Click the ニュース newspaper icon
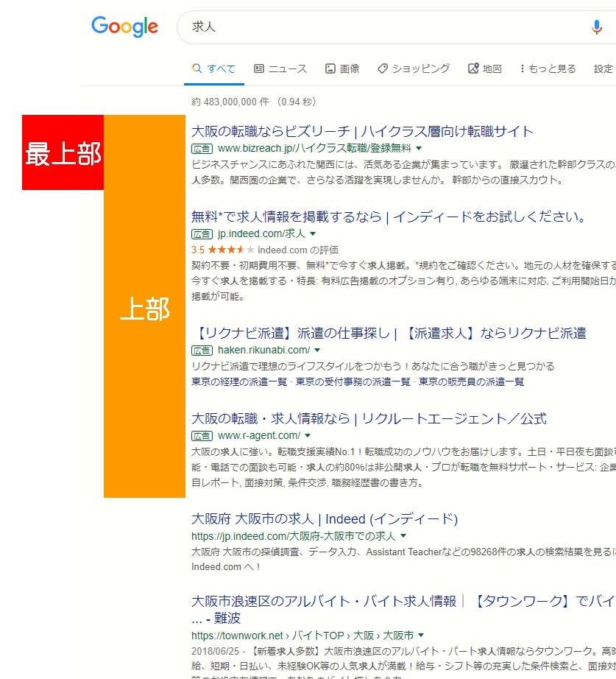 click(x=259, y=68)
